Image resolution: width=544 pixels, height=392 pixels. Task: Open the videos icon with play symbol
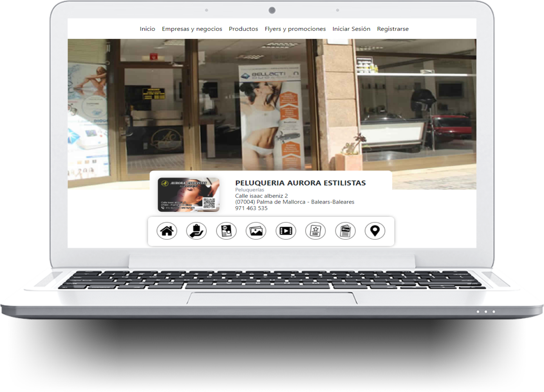[x=286, y=231]
